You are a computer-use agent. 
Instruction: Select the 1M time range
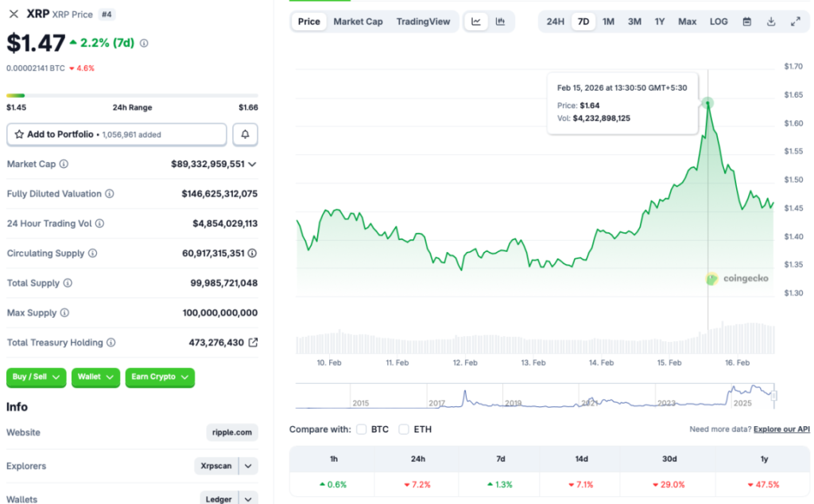click(x=608, y=21)
